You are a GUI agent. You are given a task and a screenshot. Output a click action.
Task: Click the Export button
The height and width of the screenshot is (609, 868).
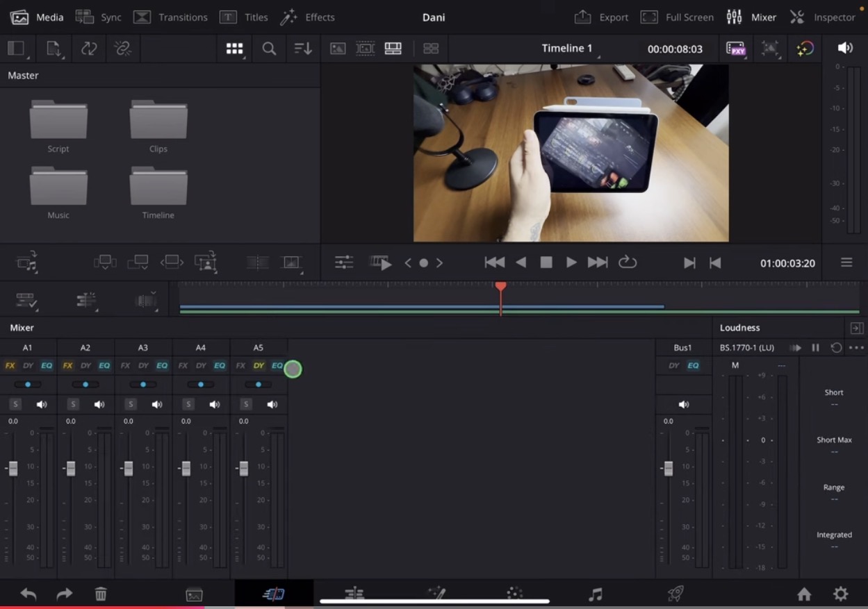(x=601, y=17)
